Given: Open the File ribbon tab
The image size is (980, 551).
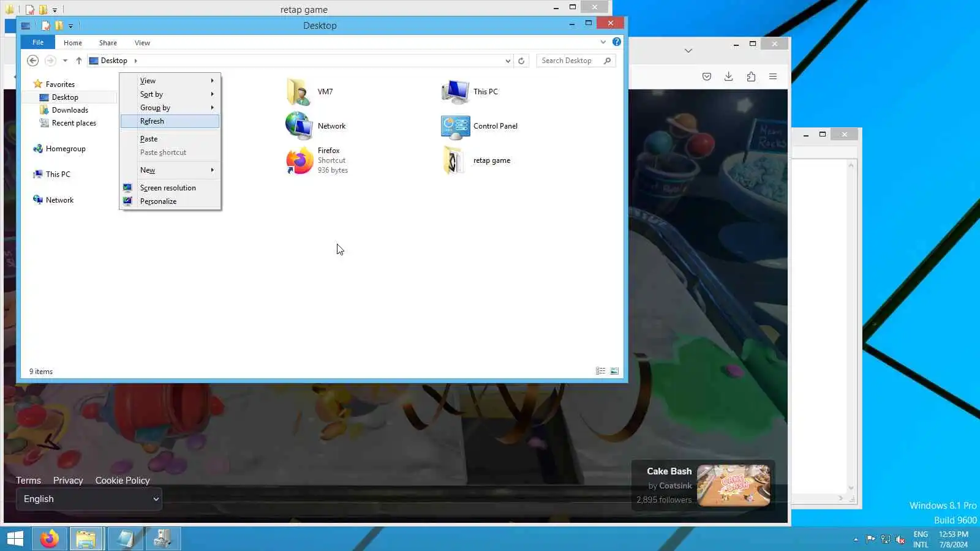Looking at the screenshot, I should 38,42.
